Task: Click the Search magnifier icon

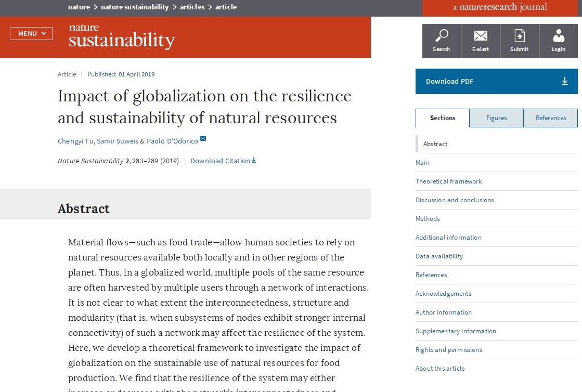Action: pyautogui.click(x=442, y=35)
